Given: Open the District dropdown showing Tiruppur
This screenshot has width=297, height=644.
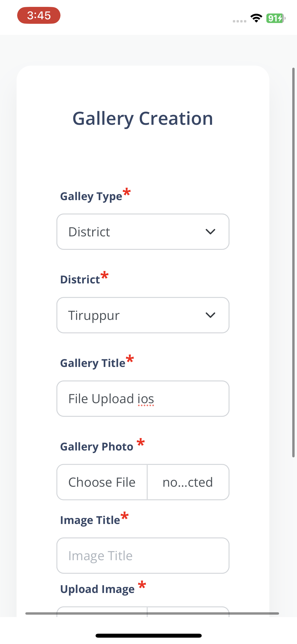Looking at the screenshot, I should [x=143, y=315].
